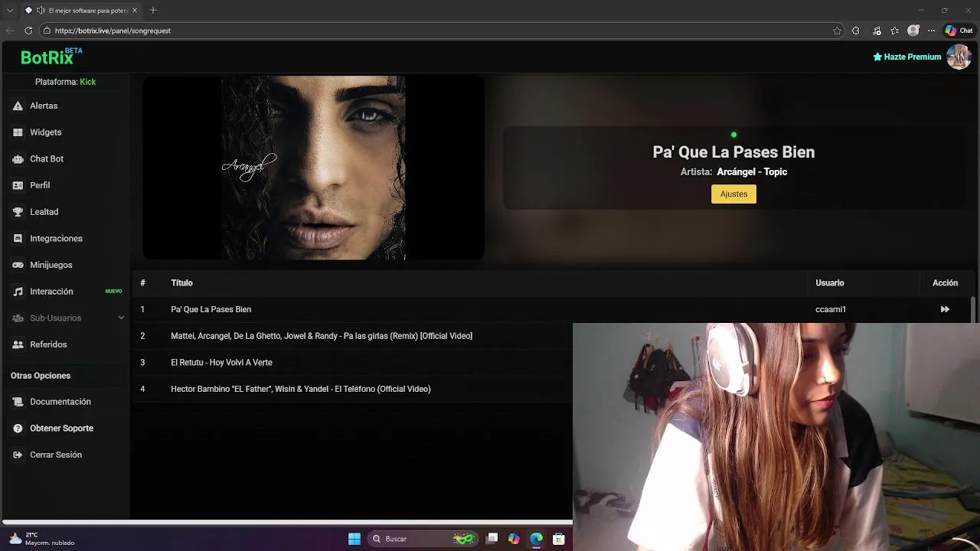Click the taskbar Buscar search box
Screen dimensions: 980x551
click(x=422, y=539)
